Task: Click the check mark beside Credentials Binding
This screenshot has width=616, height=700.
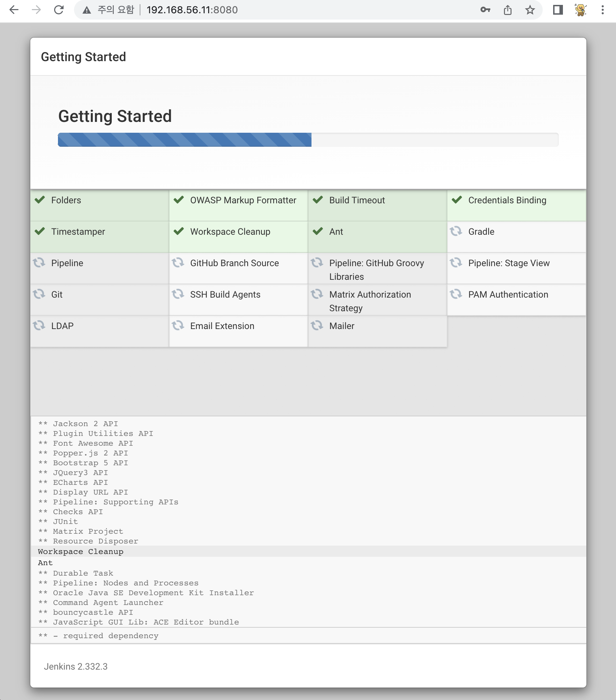Action: click(457, 200)
